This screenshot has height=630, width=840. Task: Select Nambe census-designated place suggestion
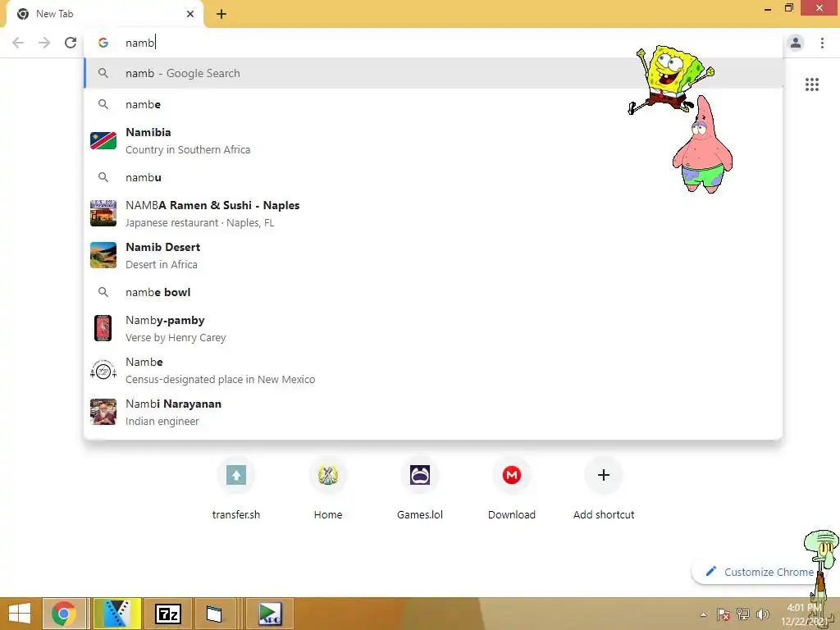(433, 370)
